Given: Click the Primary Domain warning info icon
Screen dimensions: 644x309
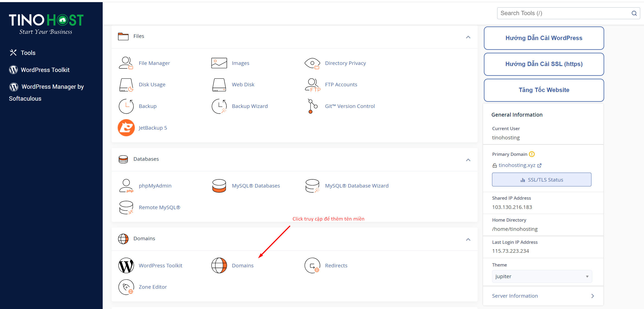Looking at the screenshot, I should (532, 154).
